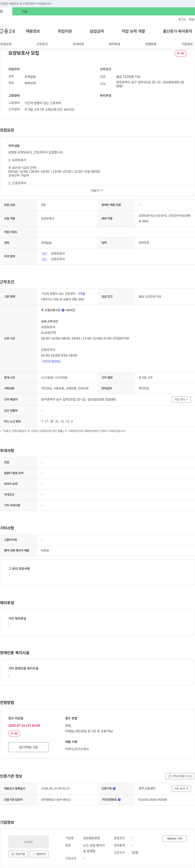Expand job description with 더보기
This screenshot has height=868, width=195.
click(x=97, y=190)
